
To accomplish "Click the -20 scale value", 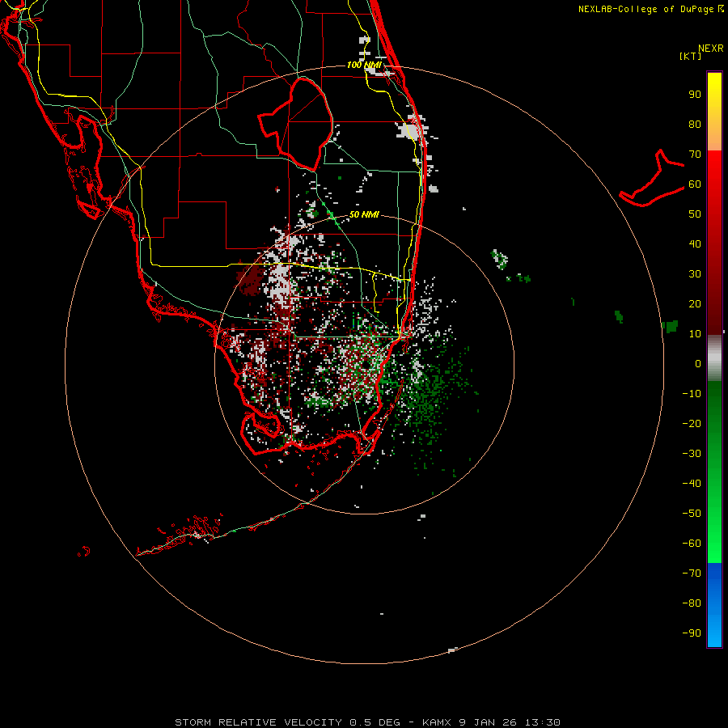I will click(x=692, y=424).
